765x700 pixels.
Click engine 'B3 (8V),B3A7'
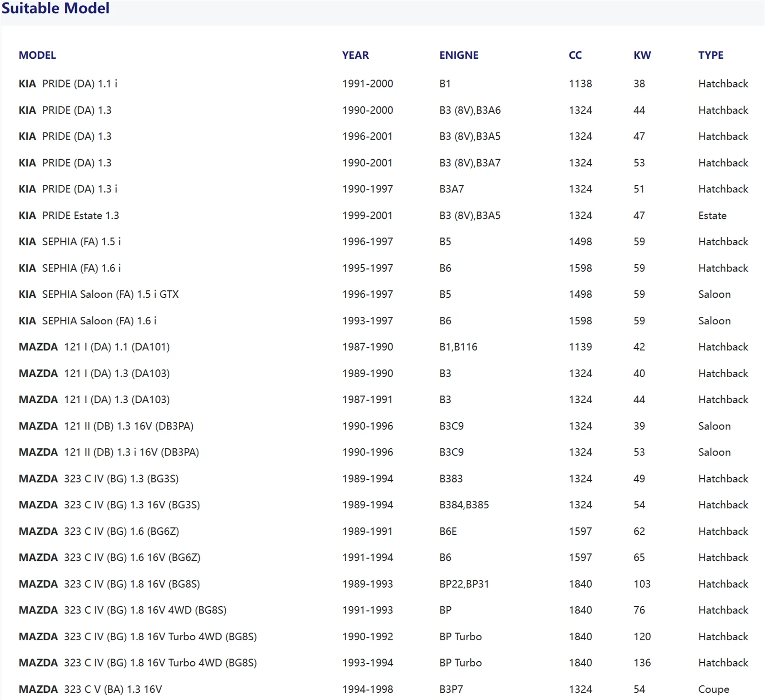pos(470,163)
